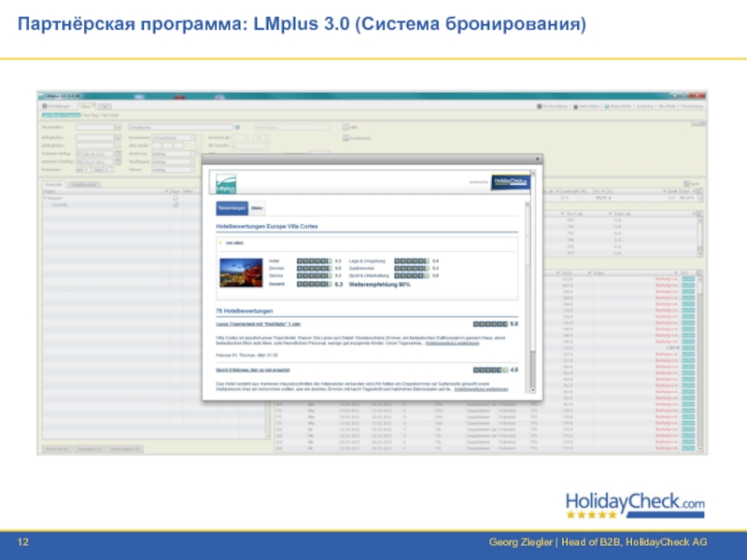Click the eLearning toolbar link
Image resolution: width=747 pixels, height=560 pixels.
(x=644, y=106)
